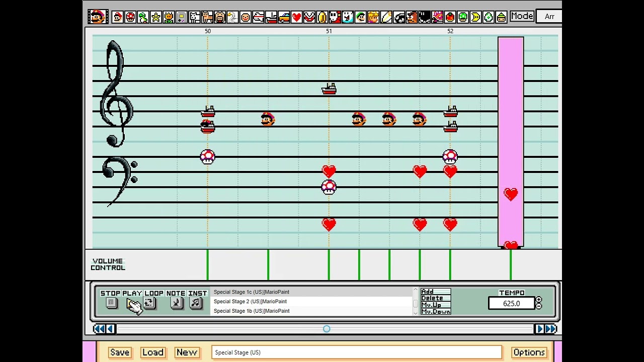Open the Options menu

click(529, 352)
